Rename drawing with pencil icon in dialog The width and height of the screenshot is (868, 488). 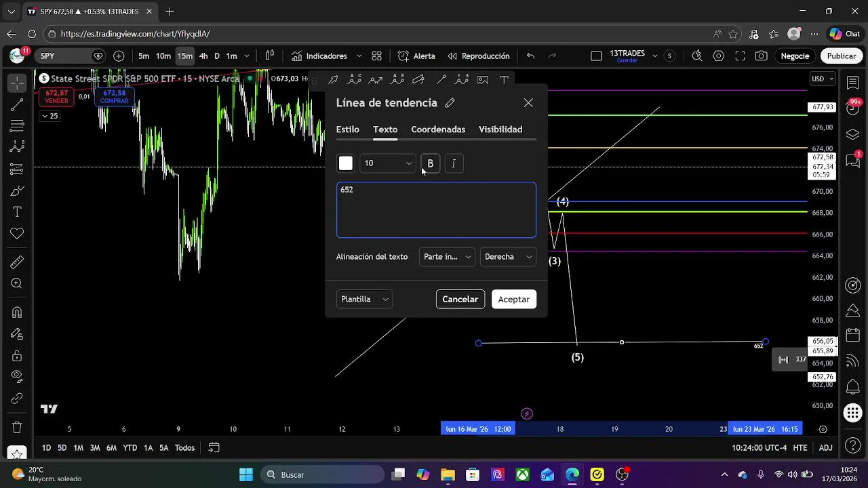(x=450, y=103)
